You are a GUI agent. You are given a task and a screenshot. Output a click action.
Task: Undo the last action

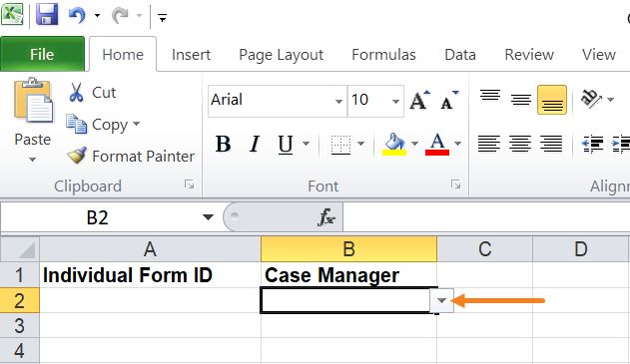[77, 16]
